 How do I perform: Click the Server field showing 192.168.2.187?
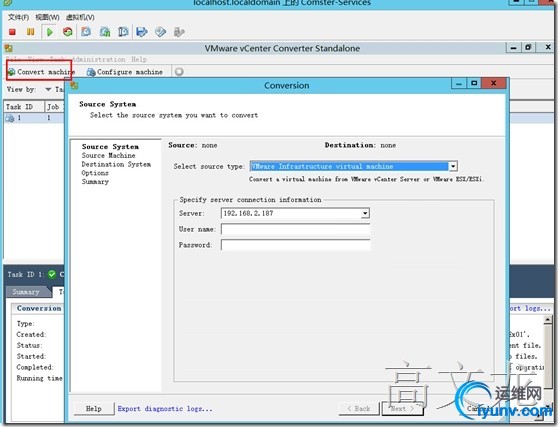click(x=291, y=213)
